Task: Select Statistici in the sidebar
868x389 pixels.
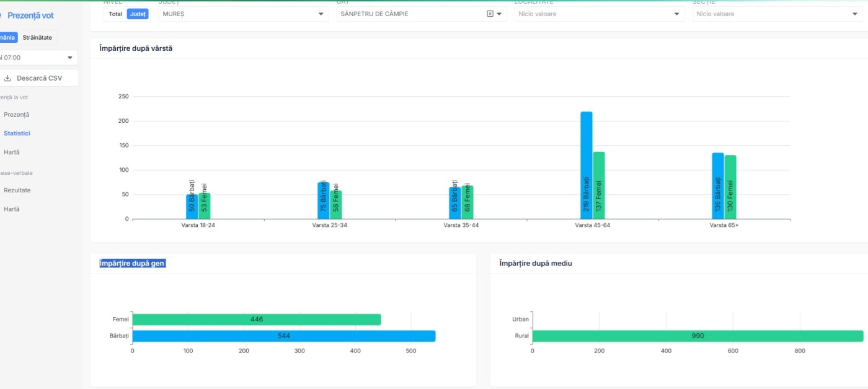Action: (17, 133)
